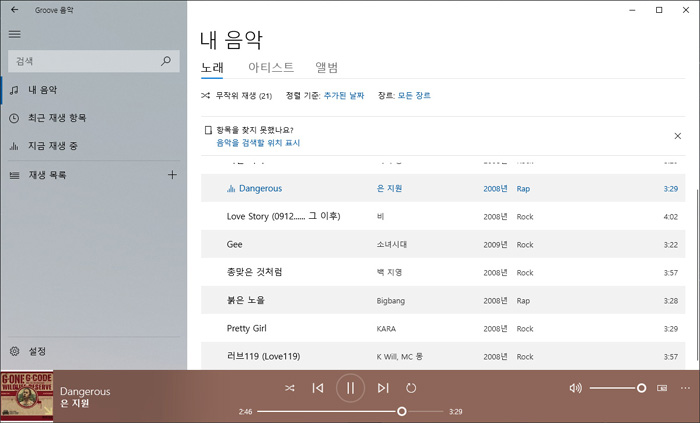Open 음악을 검색할 위치 표시 link
This screenshot has width=700, height=423.
point(258,143)
